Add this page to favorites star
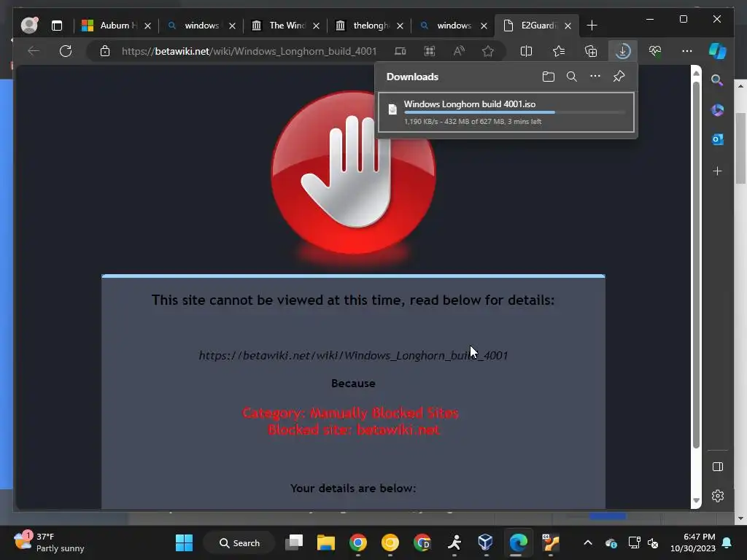Image resolution: width=747 pixels, height=560 pixels. (488, 51)
